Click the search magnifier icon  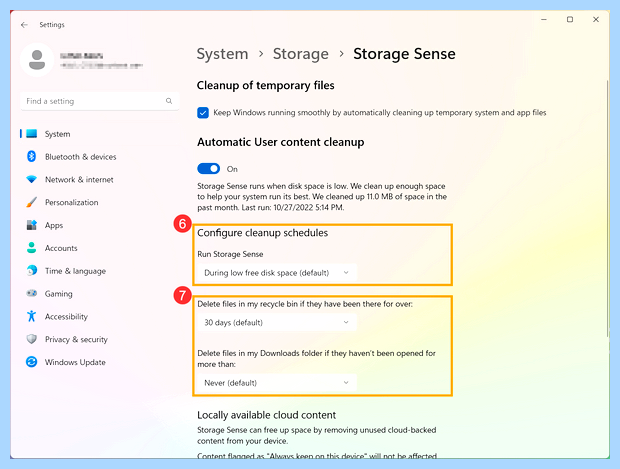click(x=169, y=101)
